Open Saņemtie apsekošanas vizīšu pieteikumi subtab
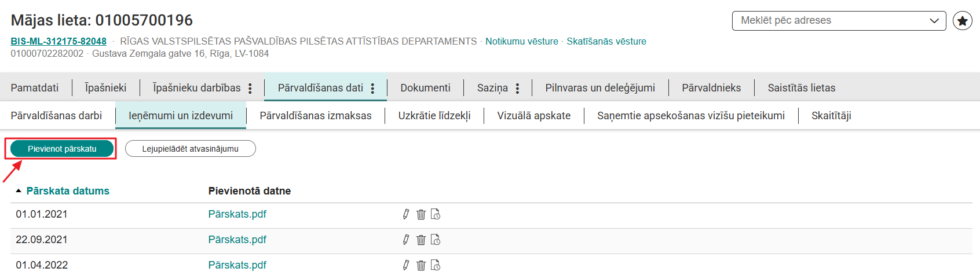Viewport: 980px width, 279px height. coord(691,116)
